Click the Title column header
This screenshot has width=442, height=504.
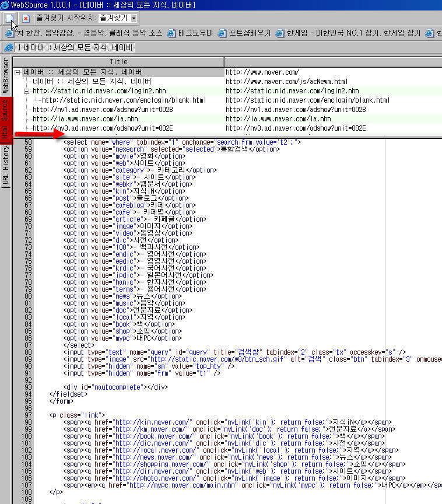(118, 62)
